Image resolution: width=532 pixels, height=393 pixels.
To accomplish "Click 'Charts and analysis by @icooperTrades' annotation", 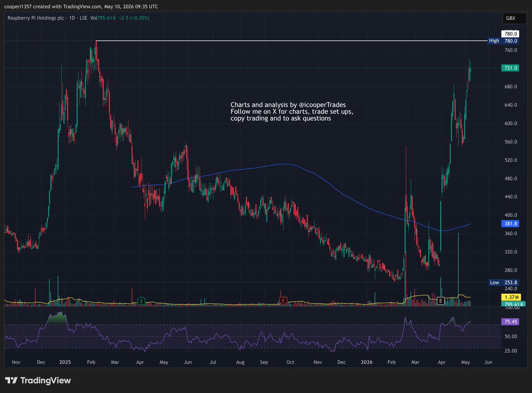I will coord(288,105).
